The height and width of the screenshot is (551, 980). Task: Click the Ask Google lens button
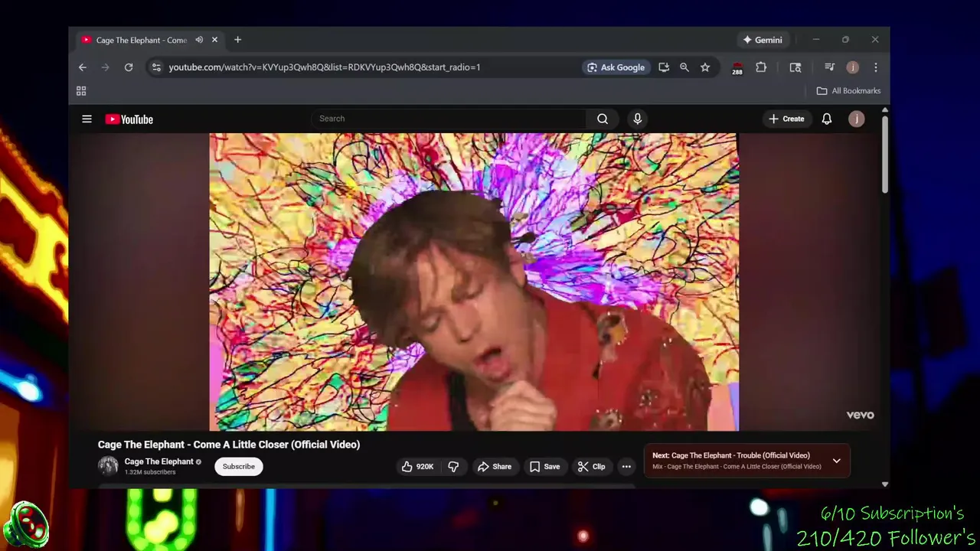click(616, 67)
